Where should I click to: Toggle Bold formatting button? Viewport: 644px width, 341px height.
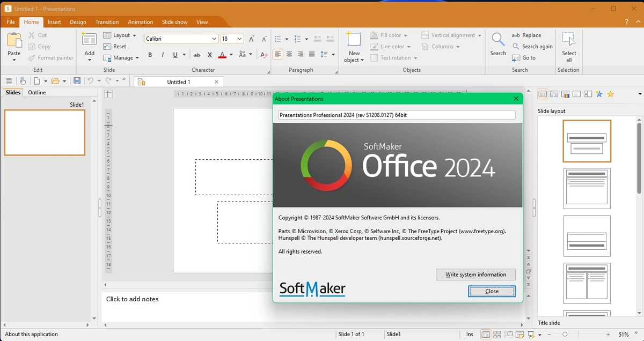click(150, 55)
